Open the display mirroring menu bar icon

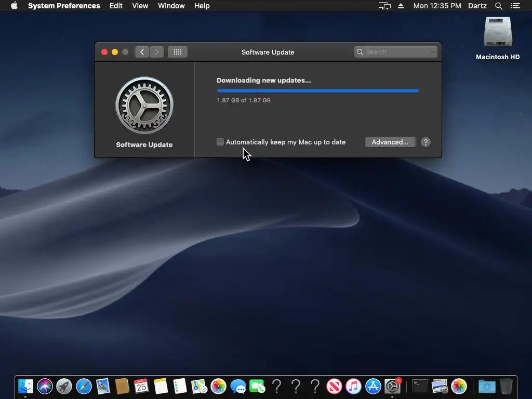pyautogui.click(x=384, y=6)
